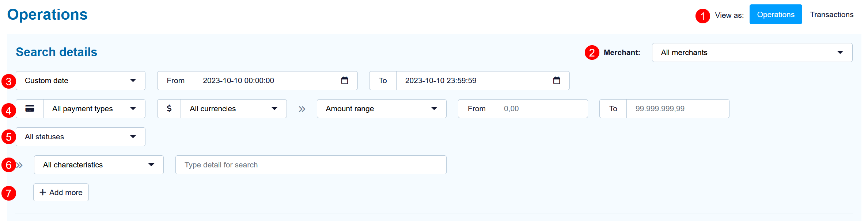Image resolution: width=868 pixels, height=221 pixels.
Task: Expand the Amount range dropdown
Action: coord(381,109)
